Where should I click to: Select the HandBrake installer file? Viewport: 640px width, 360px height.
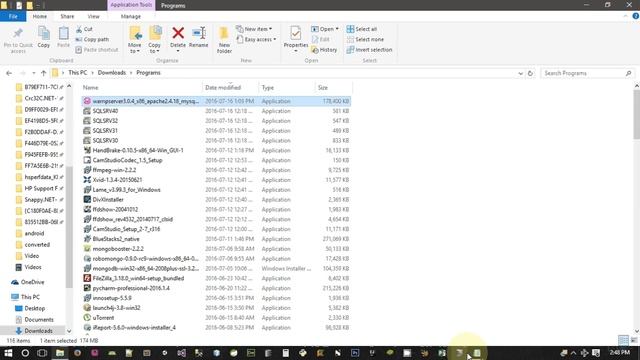[216, 150]
